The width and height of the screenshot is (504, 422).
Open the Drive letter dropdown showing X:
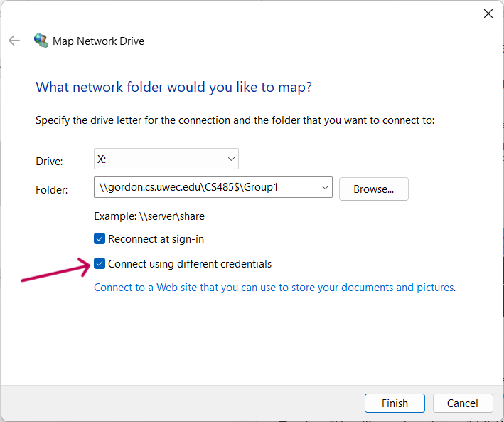pos(166,159)
